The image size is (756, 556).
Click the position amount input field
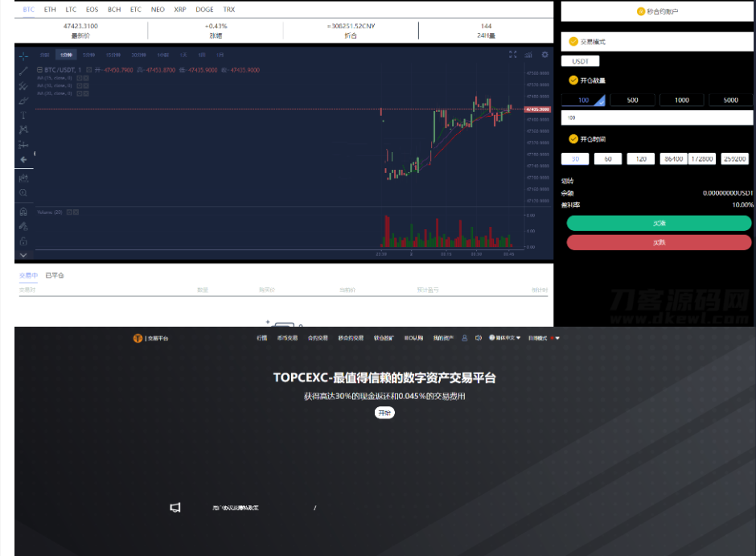coord(657,117)
